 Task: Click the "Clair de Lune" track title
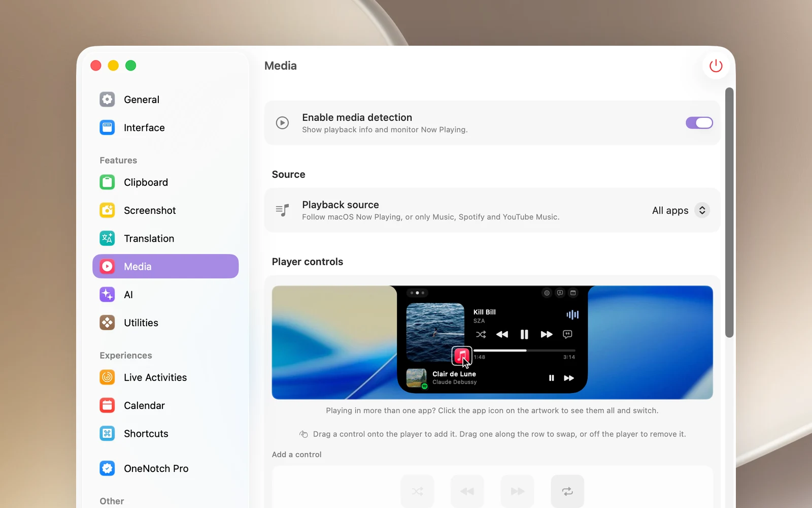[x=454, y=374]
